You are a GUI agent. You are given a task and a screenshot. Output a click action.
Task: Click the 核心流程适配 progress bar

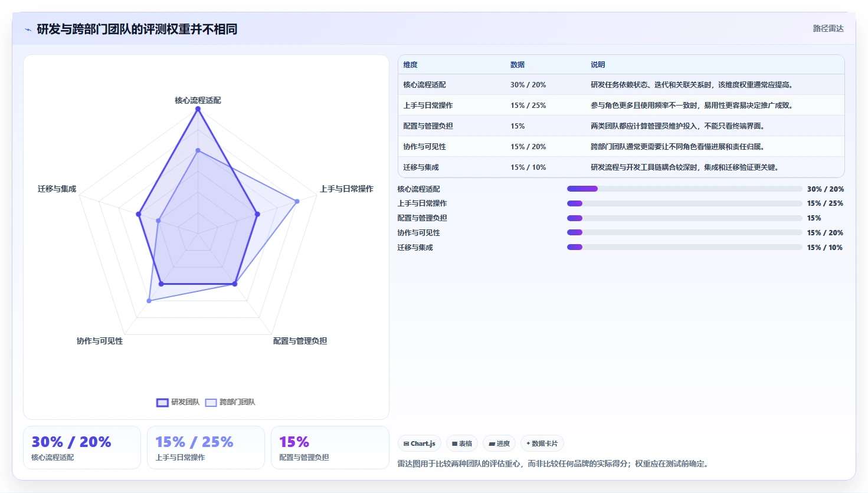pyautogui.click(x=684, y=189)
